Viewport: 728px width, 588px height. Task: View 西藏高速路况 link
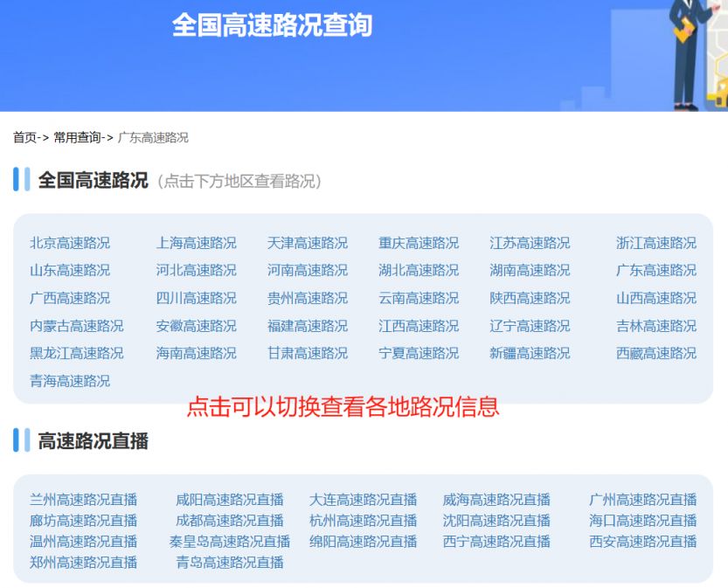(x=655, y=353)
